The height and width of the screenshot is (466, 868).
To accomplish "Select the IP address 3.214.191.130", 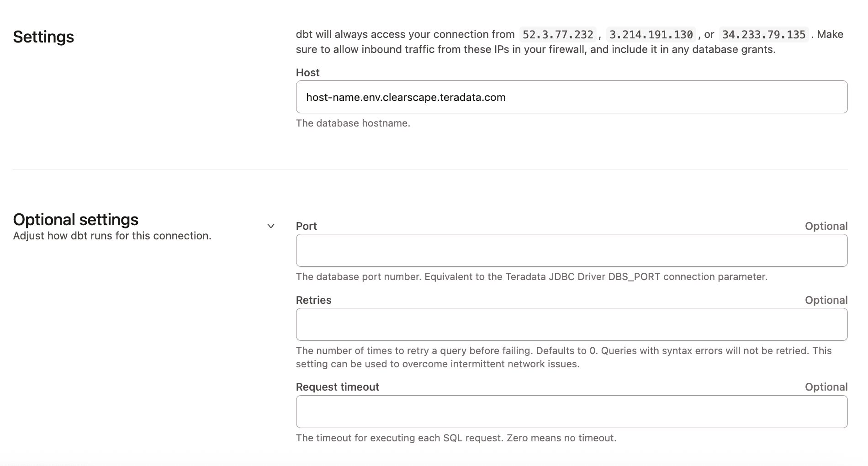I will click(x=651, y=34).
